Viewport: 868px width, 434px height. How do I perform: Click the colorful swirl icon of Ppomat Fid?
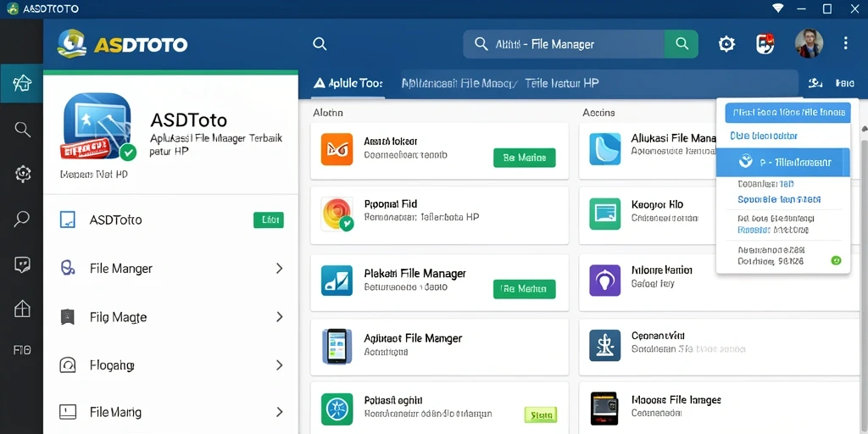(337, 214)
